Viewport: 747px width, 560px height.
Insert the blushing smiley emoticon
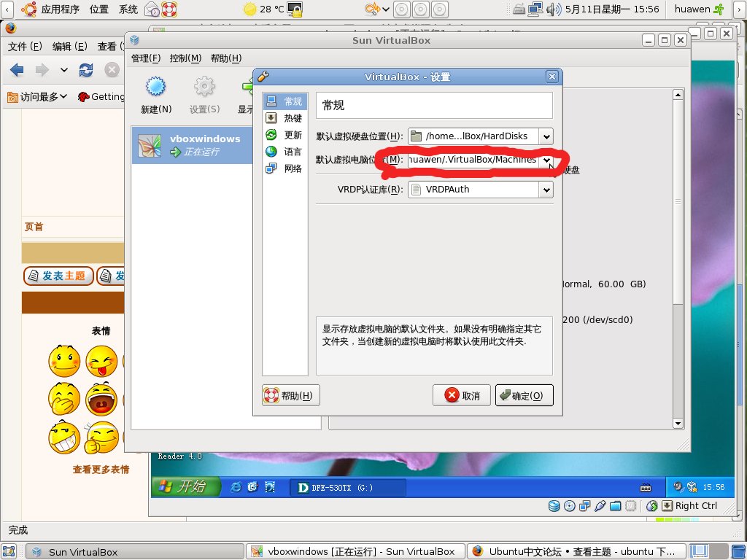tap(64, 362)
